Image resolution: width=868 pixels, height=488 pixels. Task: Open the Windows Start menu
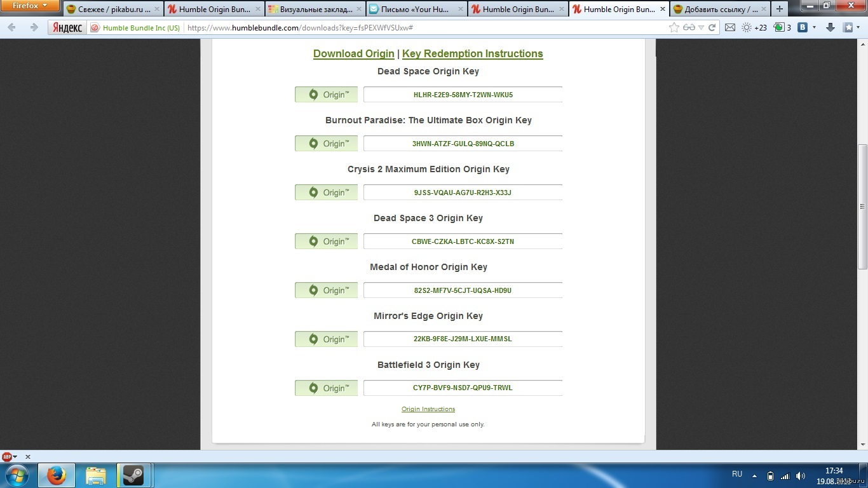(17, 475)
